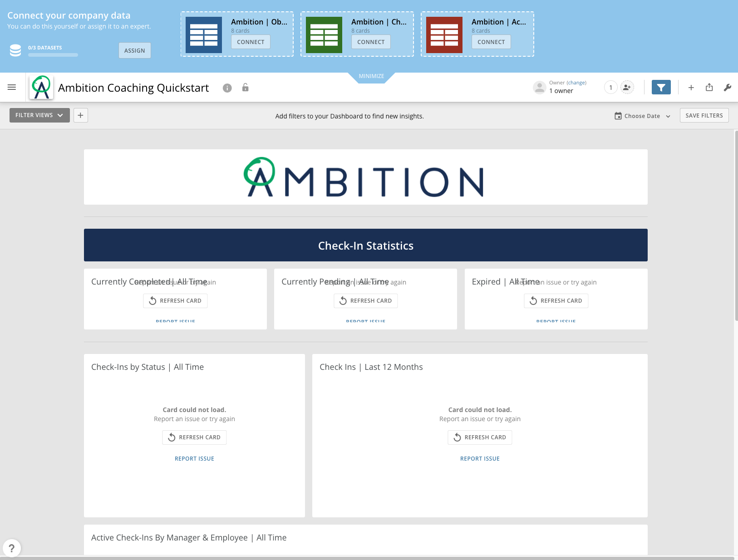Add a new filter view
The width and height of the screenshot is (738, 560).
coord(80,115)
